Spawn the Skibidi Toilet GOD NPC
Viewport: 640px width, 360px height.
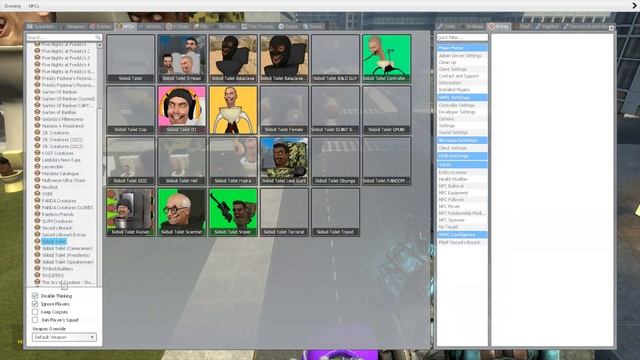point(131,161)
